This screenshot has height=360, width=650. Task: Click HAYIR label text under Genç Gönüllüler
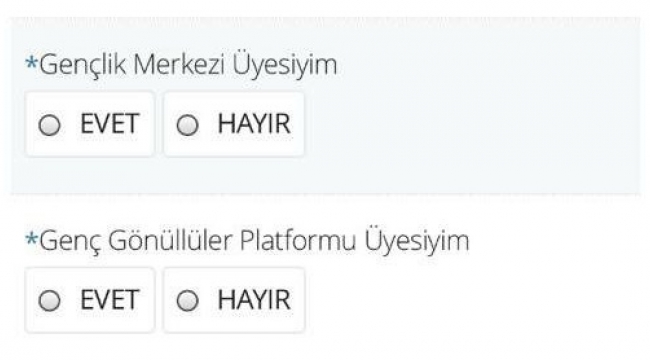[254, 300]
